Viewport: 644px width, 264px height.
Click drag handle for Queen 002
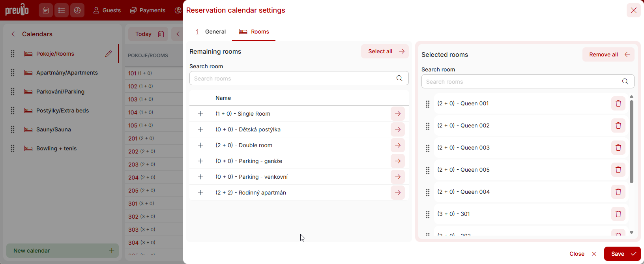(x=428, y=126)
